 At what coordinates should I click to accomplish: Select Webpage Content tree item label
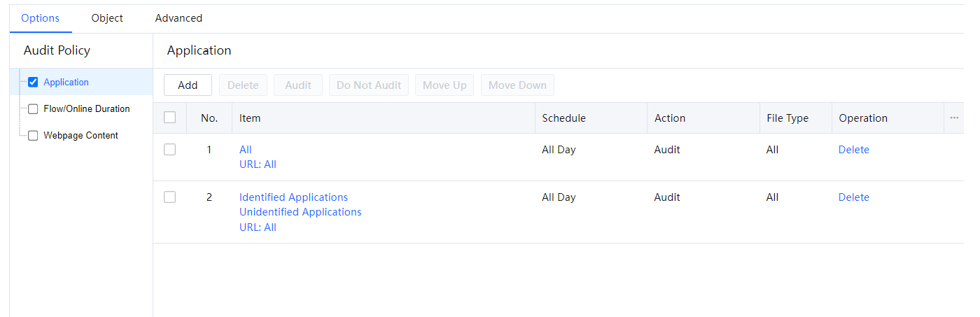tap(80, 136)
